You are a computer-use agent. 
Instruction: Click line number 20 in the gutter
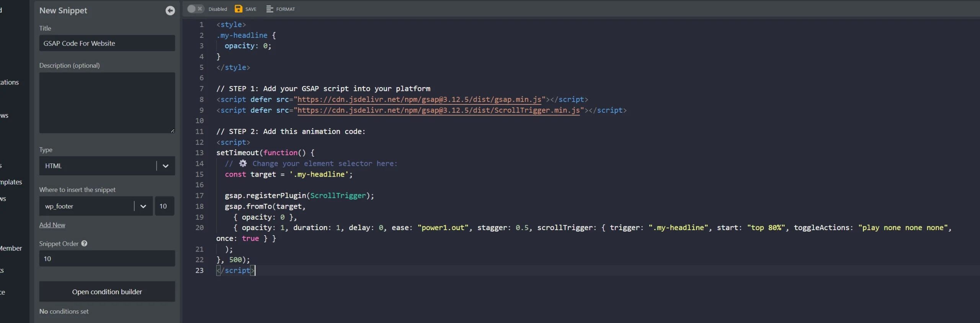199,228
